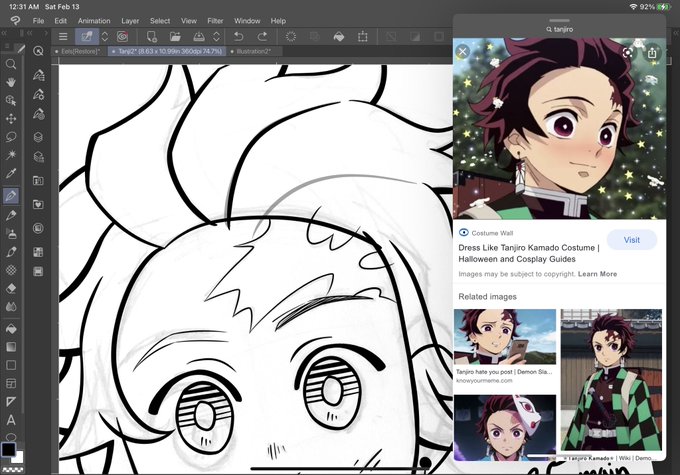Select the Frame border tool
The height and width of the screenshot is (475, 680).
[11, 383]
